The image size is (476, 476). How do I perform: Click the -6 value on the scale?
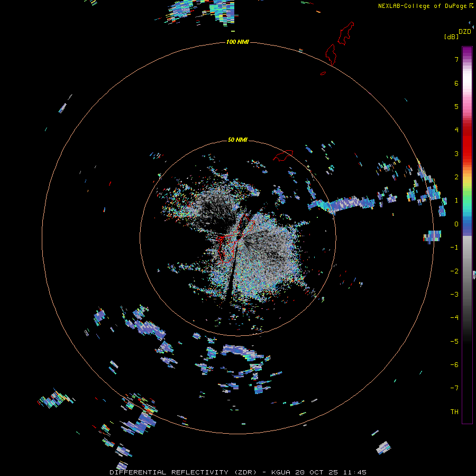pos(454,365)
